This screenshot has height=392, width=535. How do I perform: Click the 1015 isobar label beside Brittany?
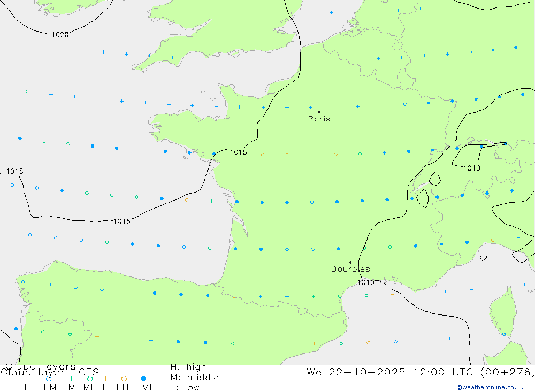(x=238, y=152)
